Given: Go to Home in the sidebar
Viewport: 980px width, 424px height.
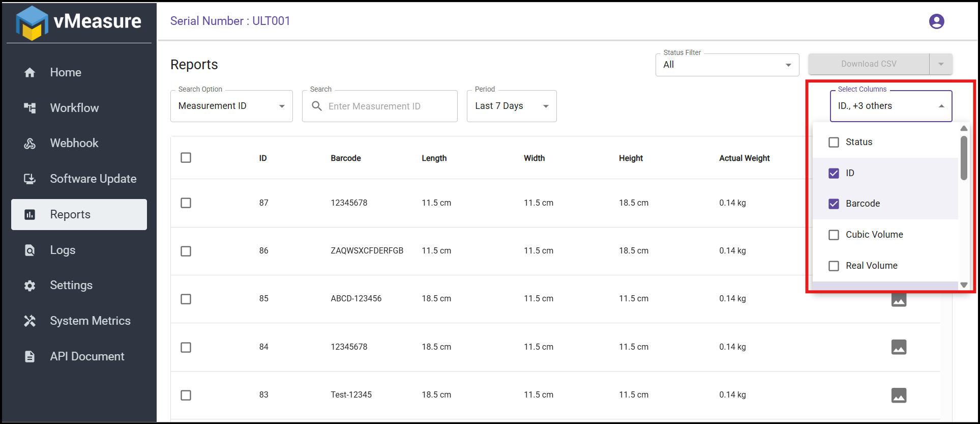Looking at the screenshot, I should pos(79,72).
